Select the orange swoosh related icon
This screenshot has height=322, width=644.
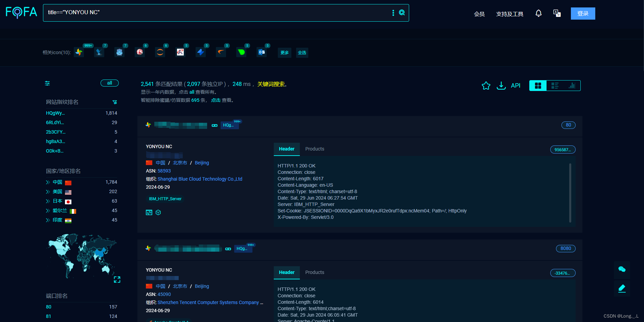pyautogui.click(x=221, y=52)
